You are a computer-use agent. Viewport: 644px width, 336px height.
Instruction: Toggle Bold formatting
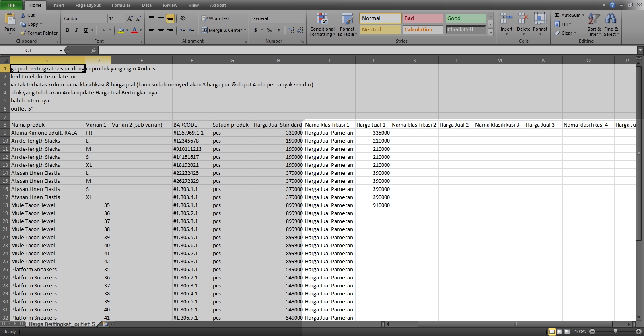(67, 30)
